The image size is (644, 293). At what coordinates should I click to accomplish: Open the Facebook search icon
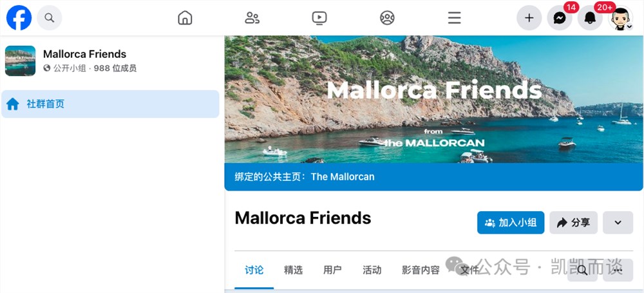[x=50, y=17]
